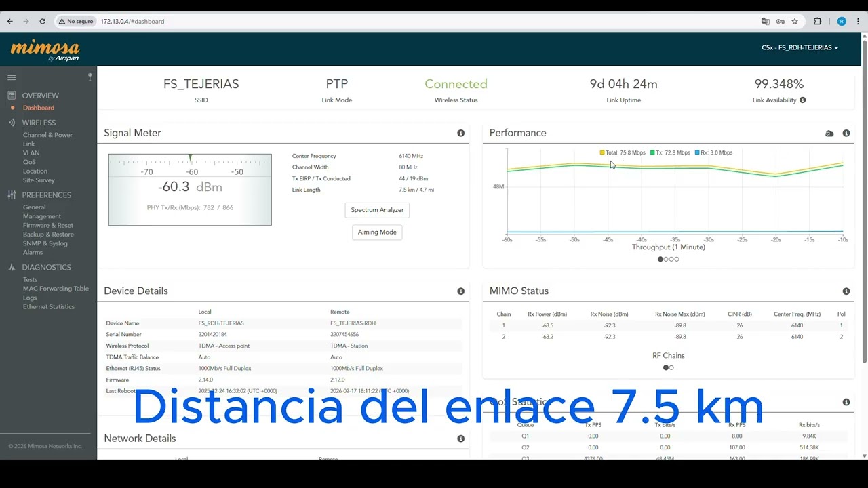Image resolution: width=868 pixels, height=488 pixels.
Task: Click the MIMO Status info icon
Action: point(846,291)
